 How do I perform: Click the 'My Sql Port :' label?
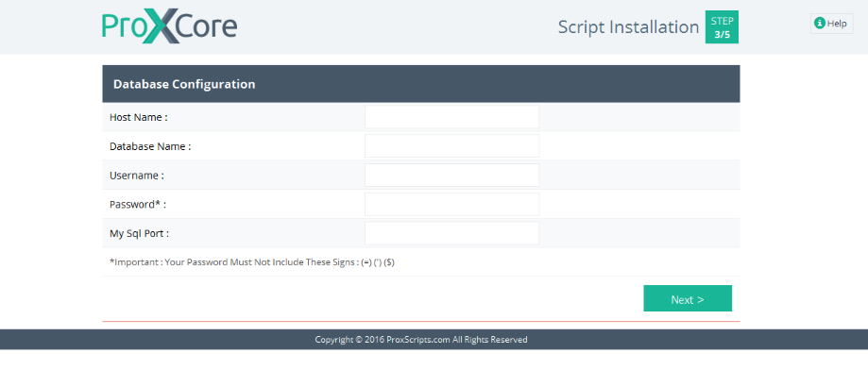pyautogui.click(x=139, y=233)
